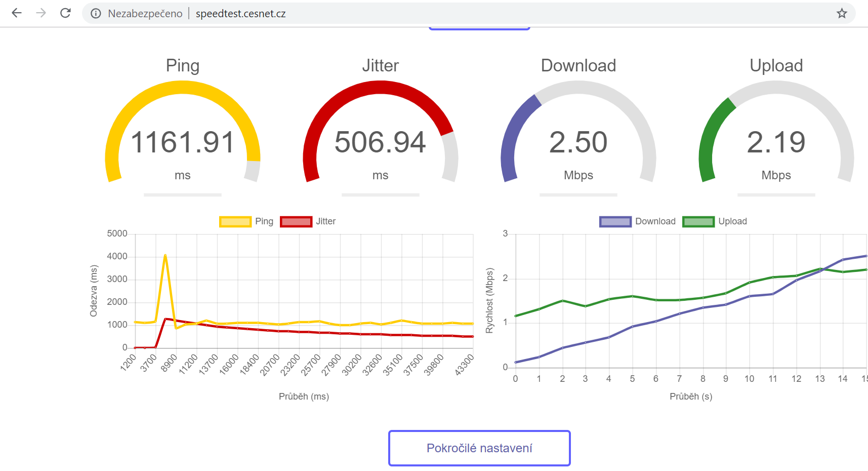868x471 pixels.
Task: Click the Nezabezpečeno security label
Action: click(145, 14)
